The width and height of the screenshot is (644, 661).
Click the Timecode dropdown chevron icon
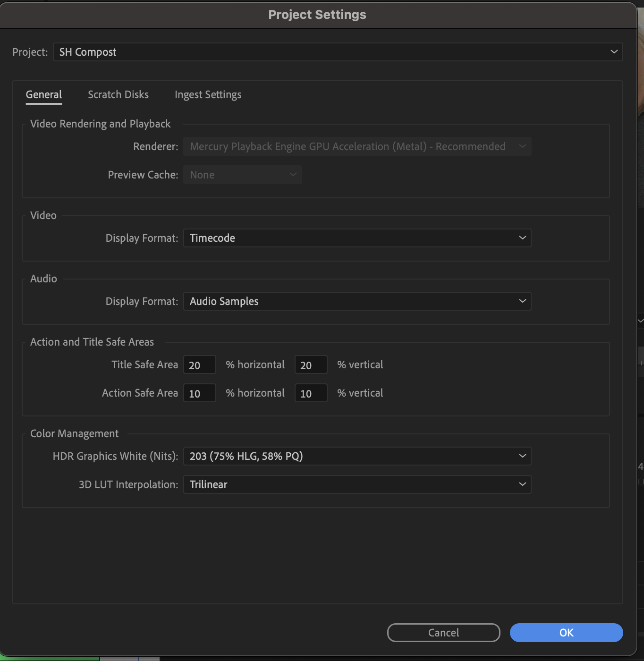pyautogui.click(x=522, y=238)
